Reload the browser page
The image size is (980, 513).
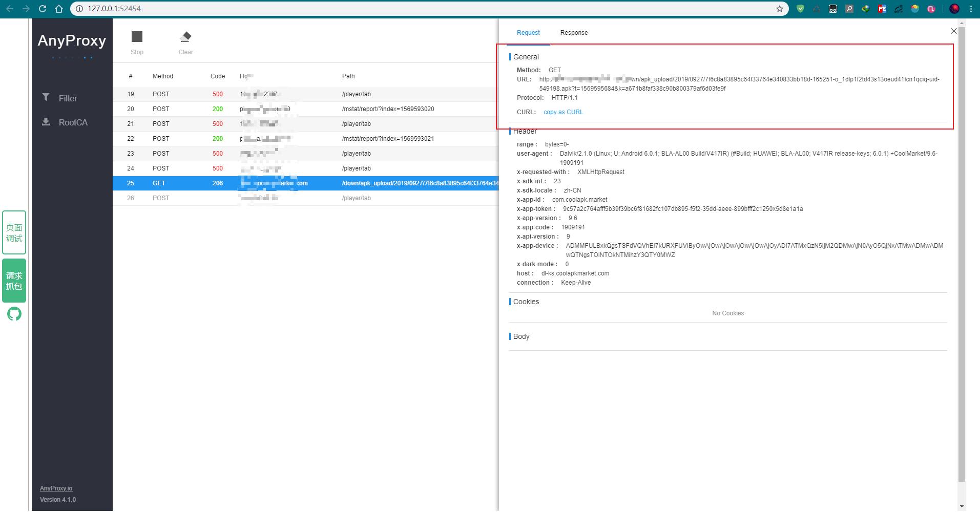[43, 9]
